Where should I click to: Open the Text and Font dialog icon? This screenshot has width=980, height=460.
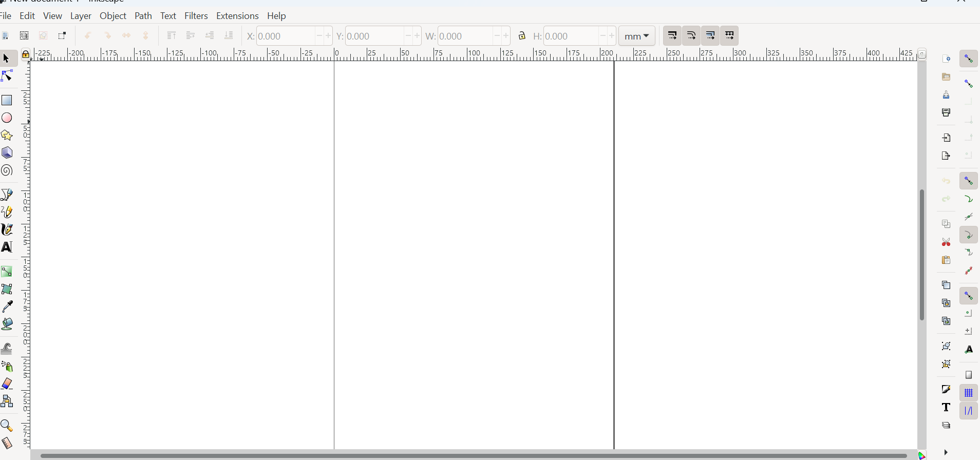click(x=946, y=407)
